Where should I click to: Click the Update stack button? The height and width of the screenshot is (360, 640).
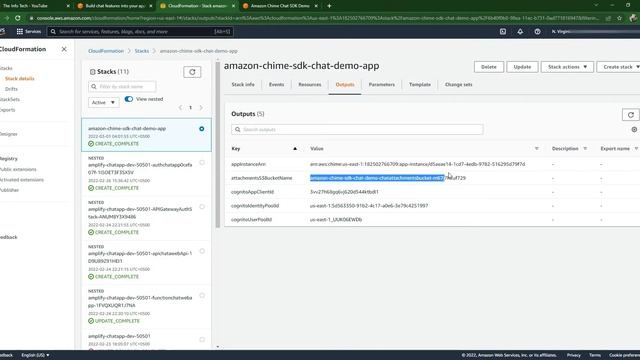pos(522,67)
